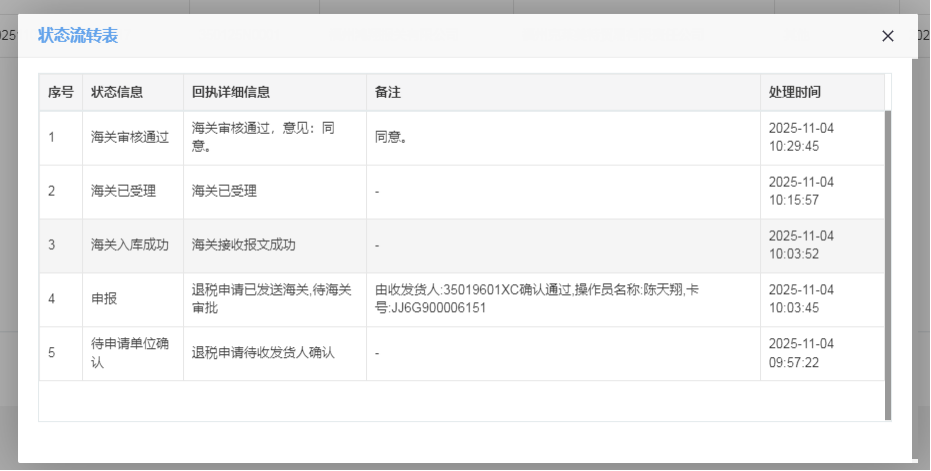Screen dimensions: 931x471
Task: Click the 状态流转表 dialog title
Action: pyautogui.click(x=78, y=36)
